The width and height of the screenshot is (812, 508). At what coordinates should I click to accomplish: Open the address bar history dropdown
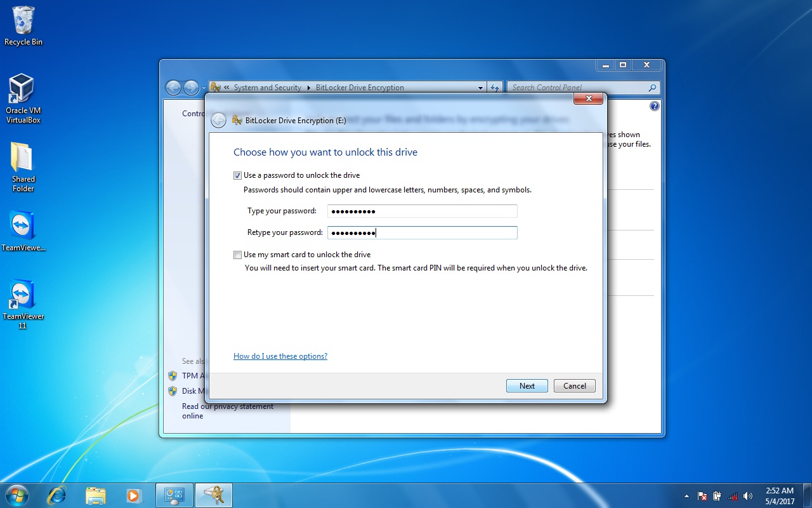[x=480, y=88]
